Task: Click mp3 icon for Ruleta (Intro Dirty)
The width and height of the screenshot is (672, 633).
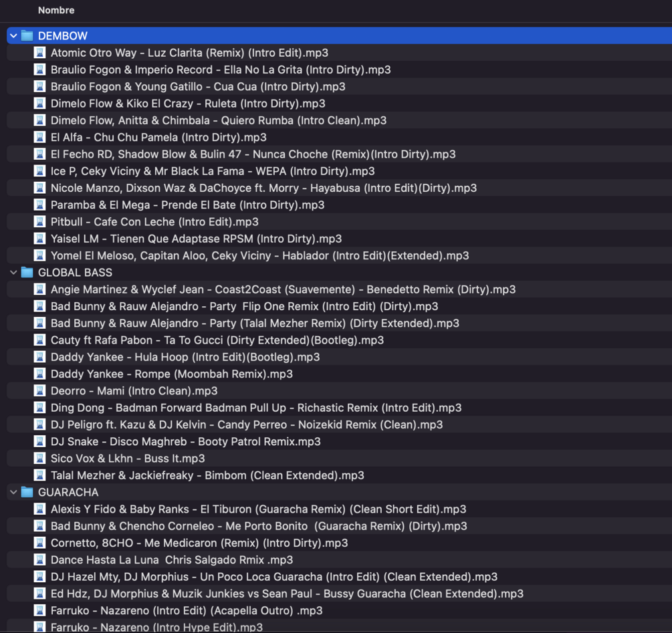Action: click(x=40, y=103)
